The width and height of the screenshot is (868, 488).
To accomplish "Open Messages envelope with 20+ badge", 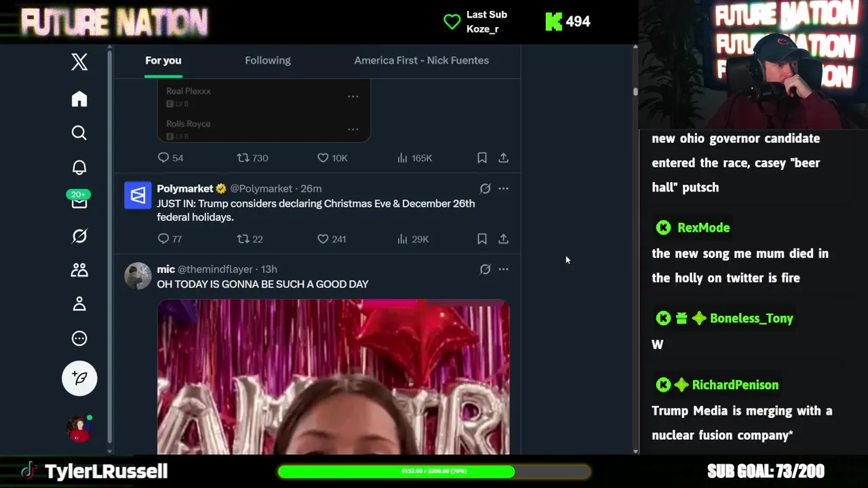I will 79,201.
